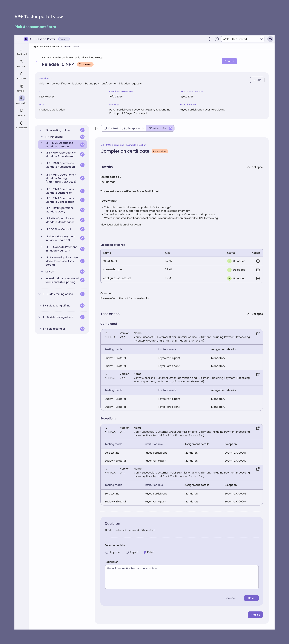This screenshot has width=289, height=644.
Task: Toggle light theme with sun icon
Action: click(209, 39)
